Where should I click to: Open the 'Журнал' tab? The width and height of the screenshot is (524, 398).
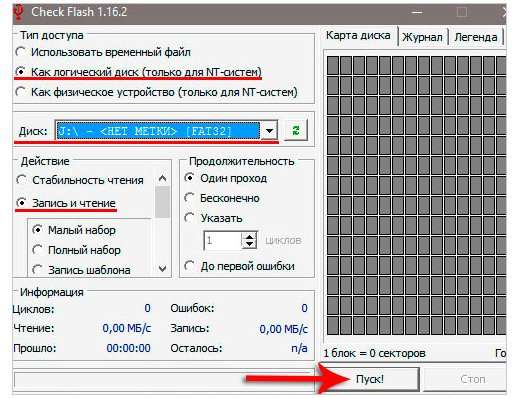pos(422,37)
